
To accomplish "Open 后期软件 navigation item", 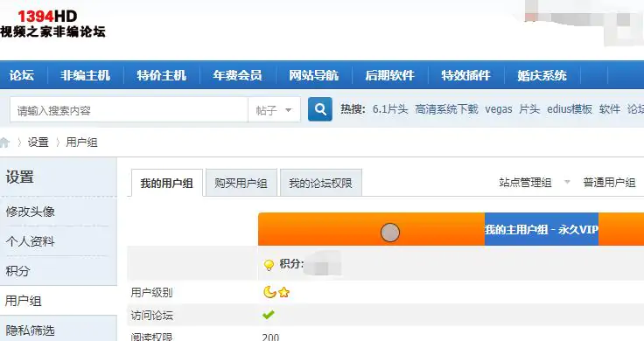I will pyautogui.click(x=389, y=75).
